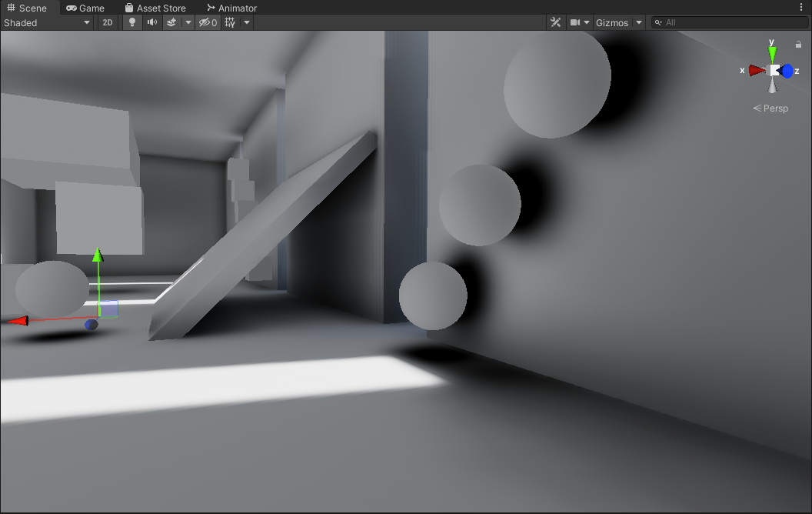Click the Persp projection label
This screenshot has height=514, width=812.
point(770,108)
